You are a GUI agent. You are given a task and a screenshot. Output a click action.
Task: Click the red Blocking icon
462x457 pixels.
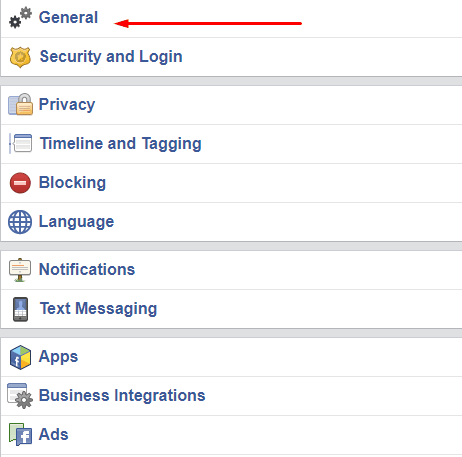coord(20,183)
